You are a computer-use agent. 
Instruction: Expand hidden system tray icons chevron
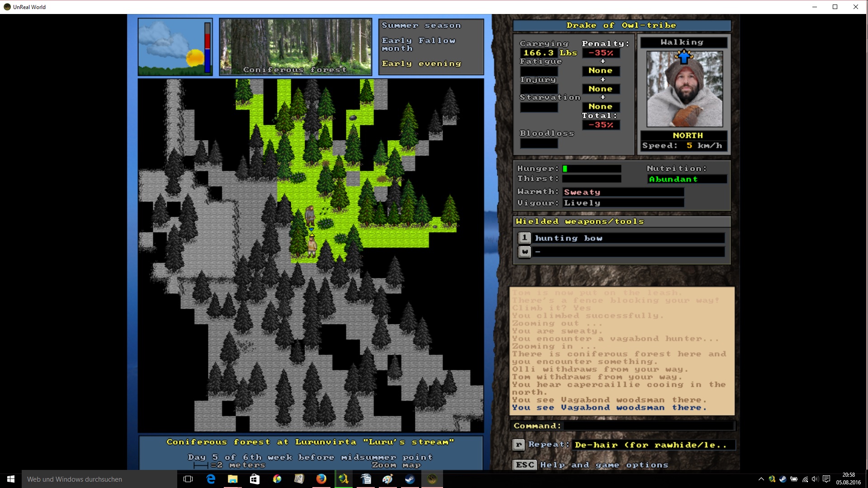point(761,479)
